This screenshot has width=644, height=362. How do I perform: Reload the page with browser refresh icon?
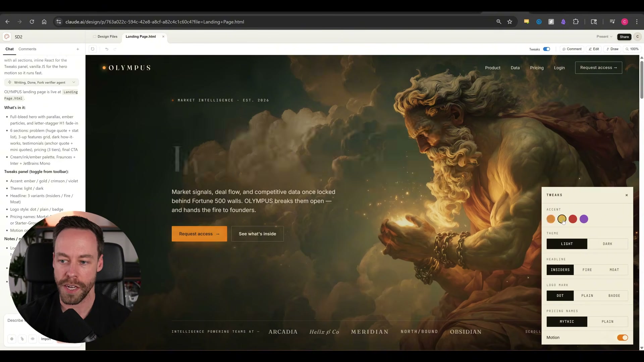pyautogui.click(x=32, y=22)
